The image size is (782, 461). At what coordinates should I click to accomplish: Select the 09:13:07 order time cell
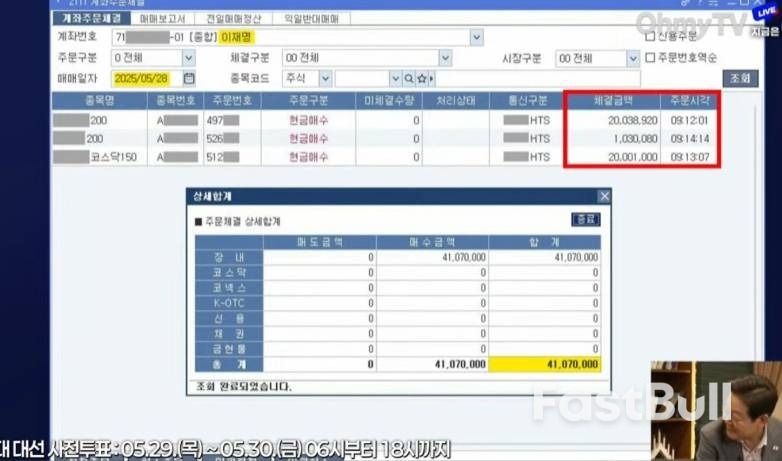[689, 157]
